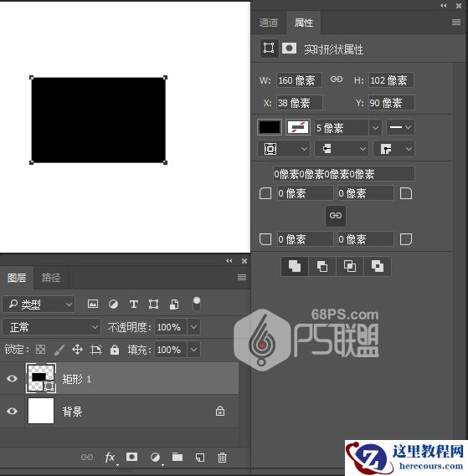Select the live shape properties icon

click(x=269, y=49)
